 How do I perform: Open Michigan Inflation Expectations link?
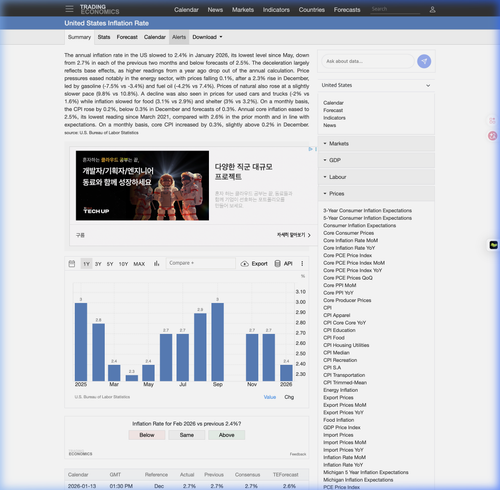[358, 480]
